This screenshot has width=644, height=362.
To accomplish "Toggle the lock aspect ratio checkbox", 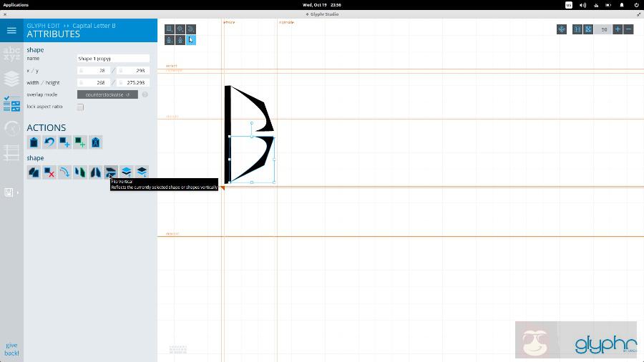I will click(x=80, y=107).
